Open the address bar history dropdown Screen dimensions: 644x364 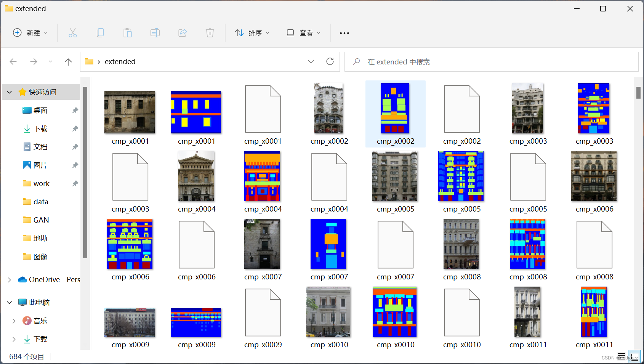311,61
